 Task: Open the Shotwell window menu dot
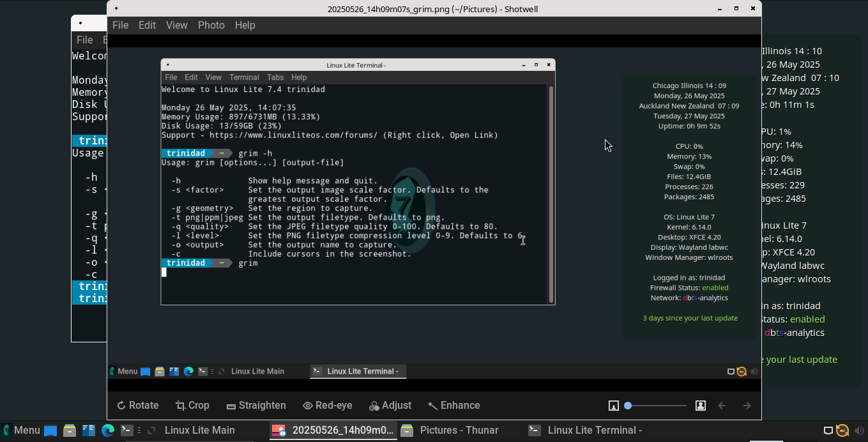coord(115,8)
